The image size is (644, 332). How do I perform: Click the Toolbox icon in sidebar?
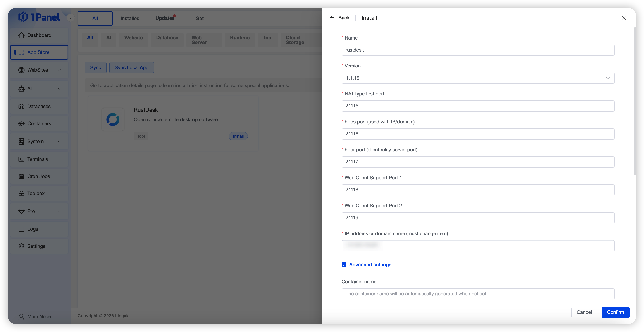tap(21, 193)
